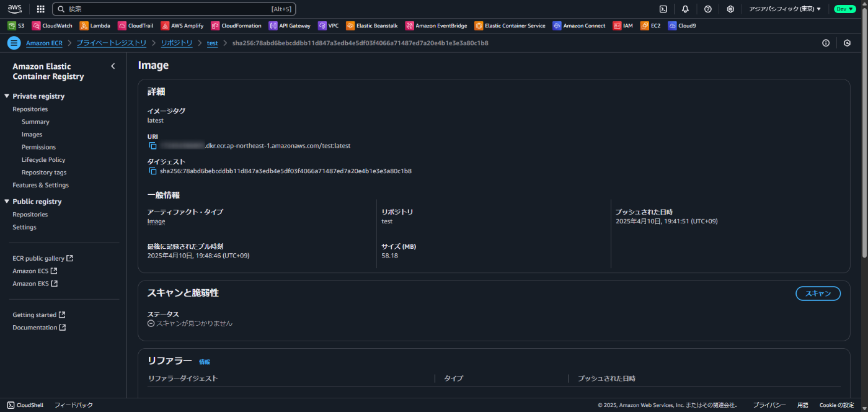
Task: Open Getting started link
Action: (x=39, y=315)
